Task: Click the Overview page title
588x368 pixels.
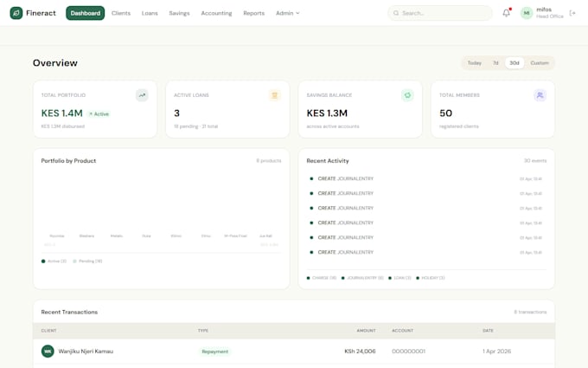Action: point(55,63)
